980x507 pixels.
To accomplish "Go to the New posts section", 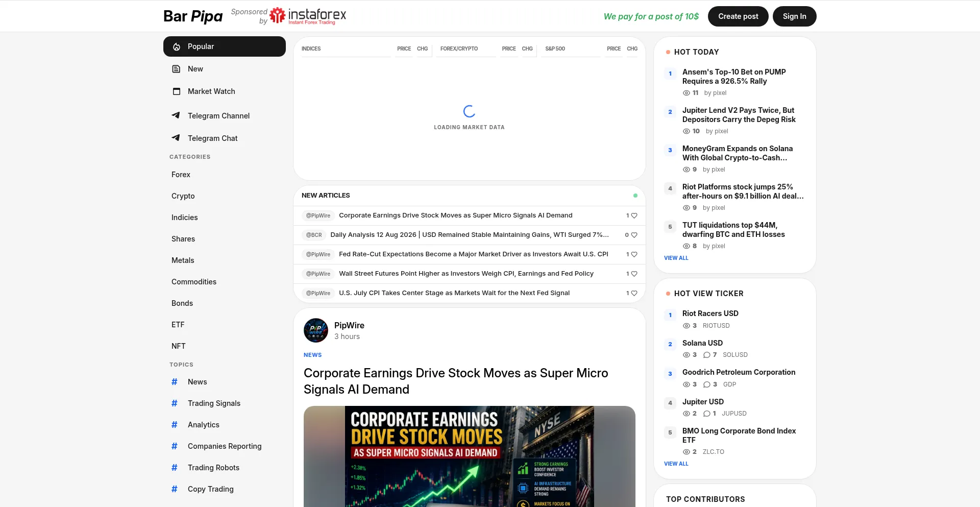I will click(x=225, y=69).
